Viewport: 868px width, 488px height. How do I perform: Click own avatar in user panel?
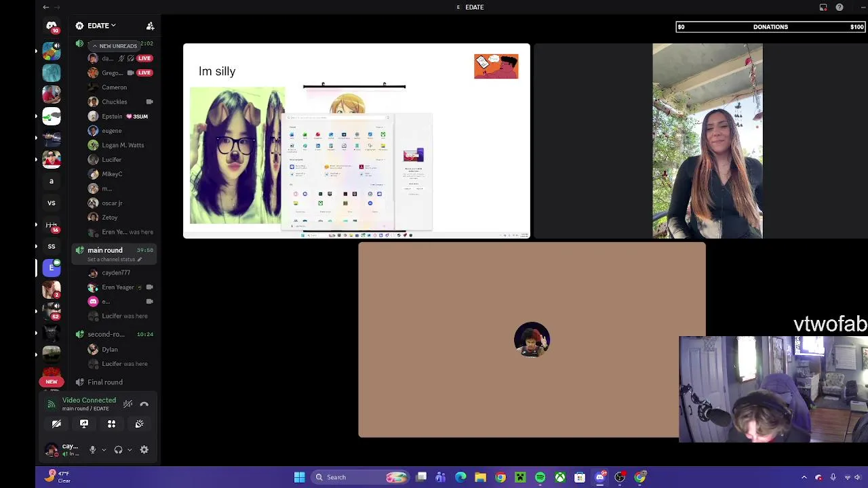point(52,449)
